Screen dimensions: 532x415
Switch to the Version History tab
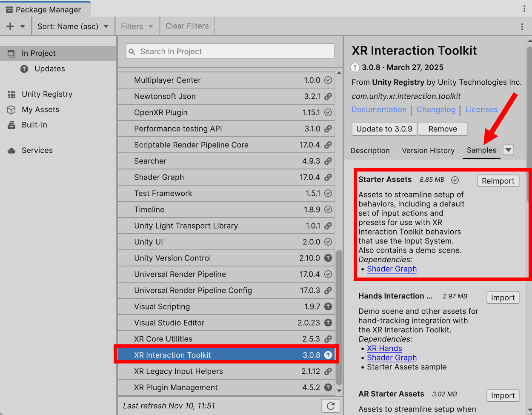pyautogui.click(x=428, y=151)
